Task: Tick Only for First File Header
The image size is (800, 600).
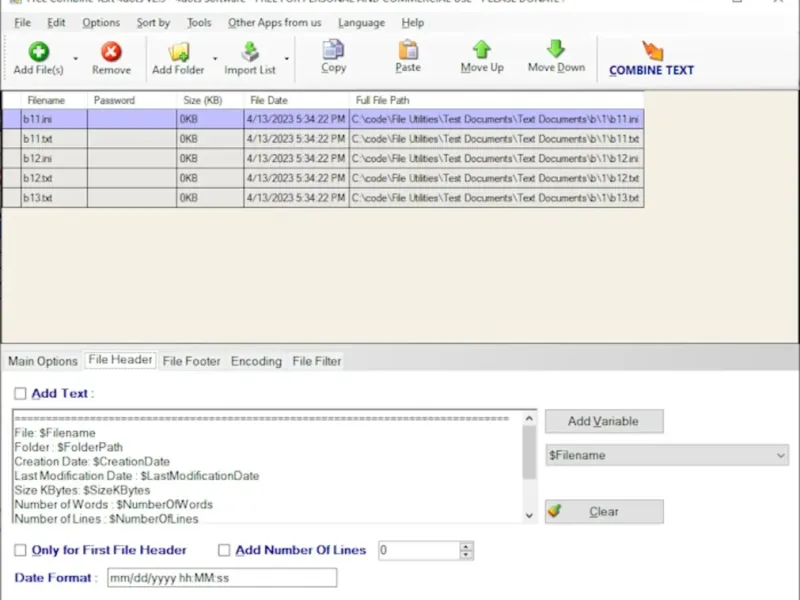Action: coord(21,550)
